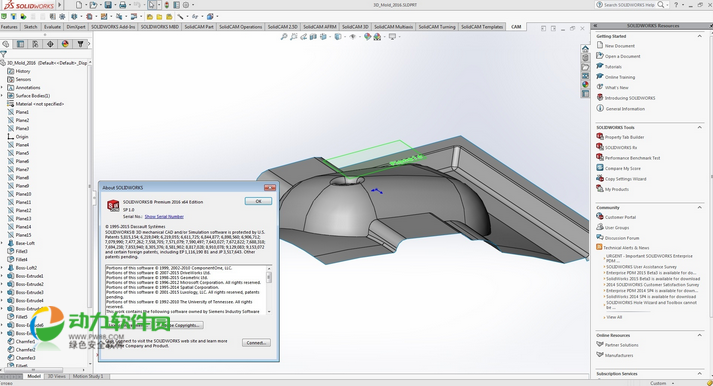Switch to the DisplayManager color ball tab

(65, 44)
